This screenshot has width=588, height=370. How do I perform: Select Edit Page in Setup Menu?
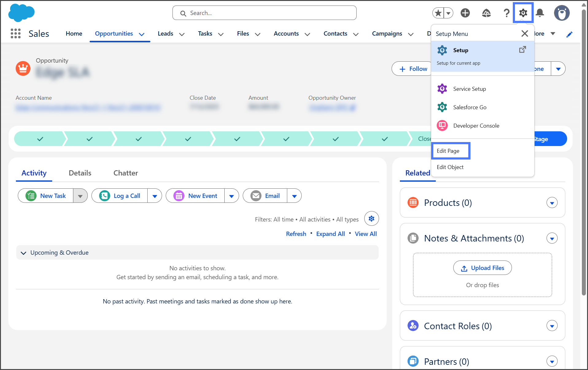pyautogui.click(x=448, y=151)
